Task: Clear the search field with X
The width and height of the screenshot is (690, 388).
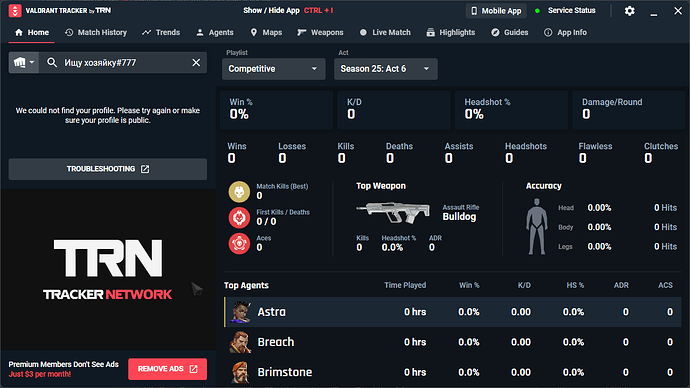Action: (196, 62)
